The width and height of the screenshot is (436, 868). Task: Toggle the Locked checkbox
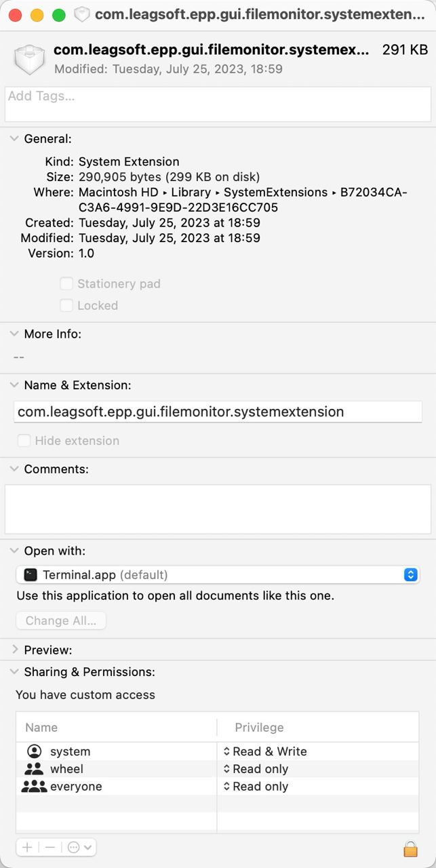coord(66,305)
